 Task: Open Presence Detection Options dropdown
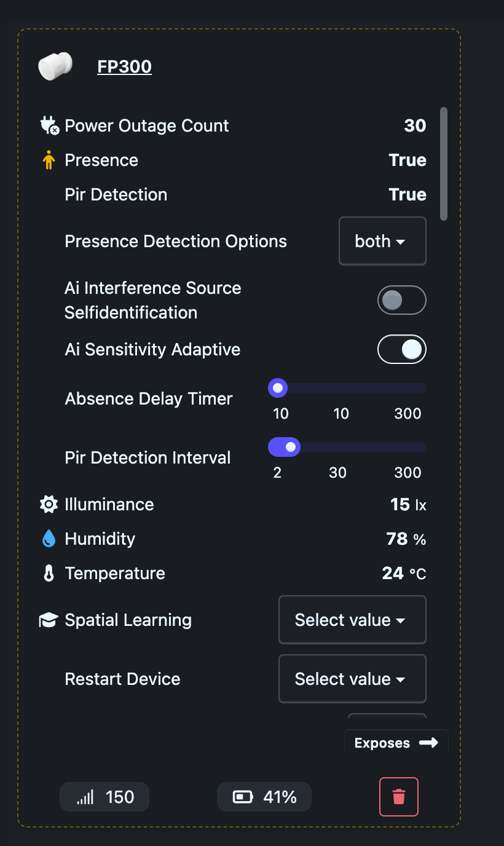[x=382, y=241]
